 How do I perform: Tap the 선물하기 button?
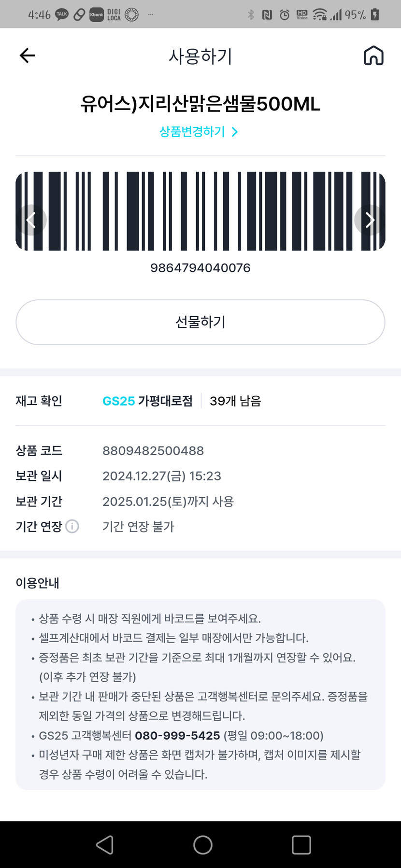coord(200,322)
